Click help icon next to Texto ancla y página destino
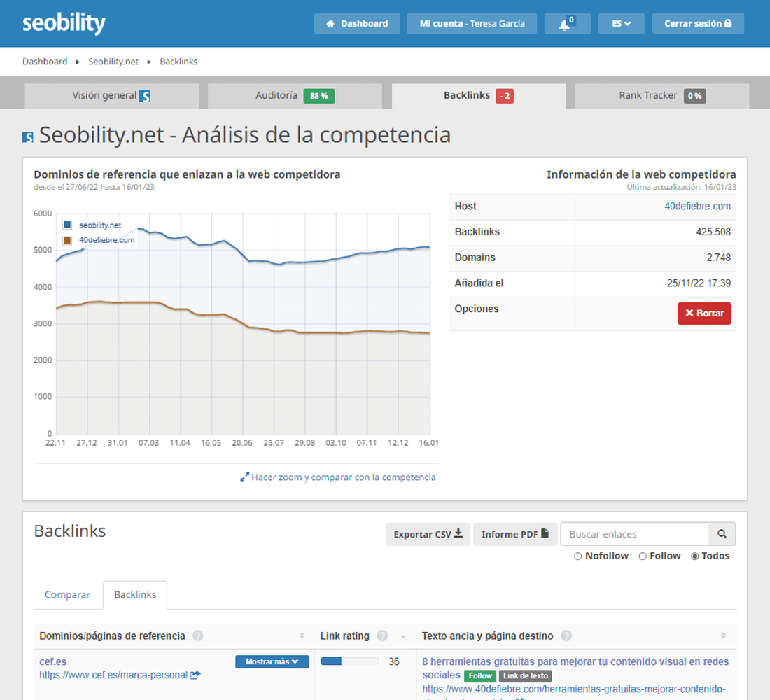 click(566, 636)
